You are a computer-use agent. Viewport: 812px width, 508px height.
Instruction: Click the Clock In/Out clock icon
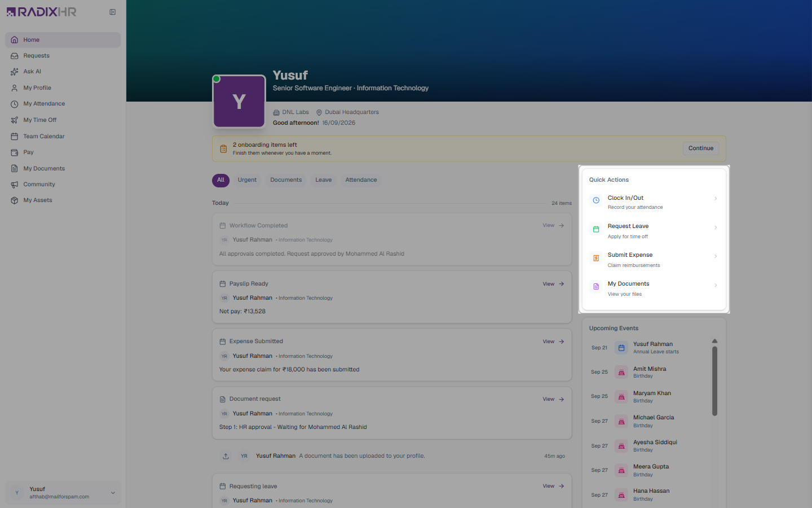596,200
